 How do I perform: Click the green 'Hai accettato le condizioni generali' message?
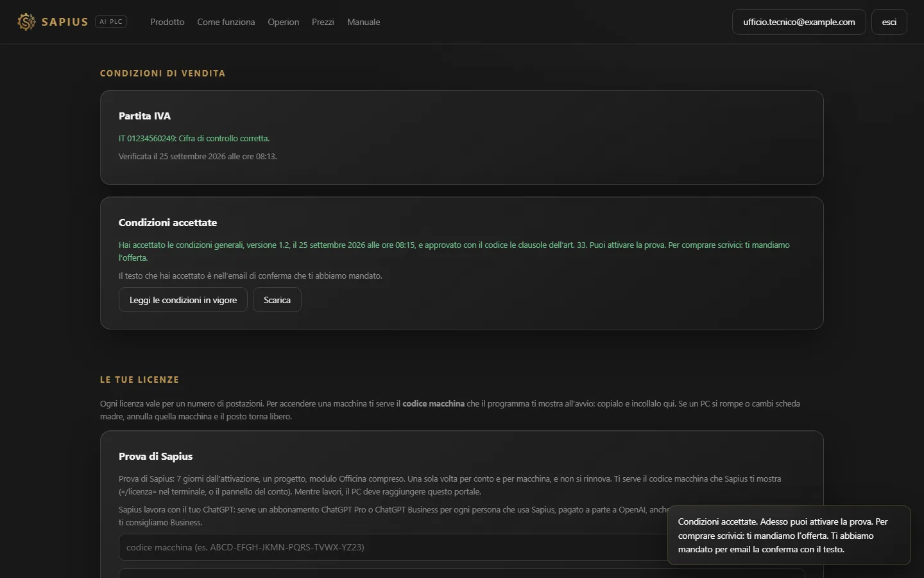[x=454, y=251]
